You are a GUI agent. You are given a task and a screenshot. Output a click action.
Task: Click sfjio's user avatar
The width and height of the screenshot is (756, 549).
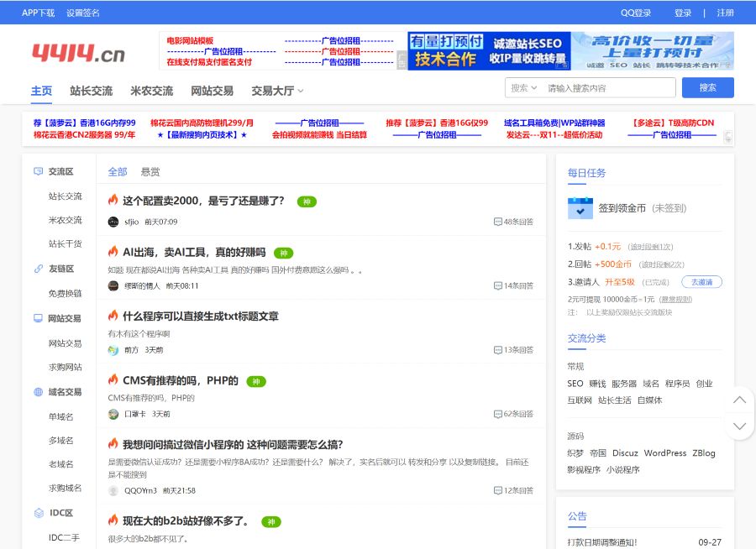pos(113,222)
